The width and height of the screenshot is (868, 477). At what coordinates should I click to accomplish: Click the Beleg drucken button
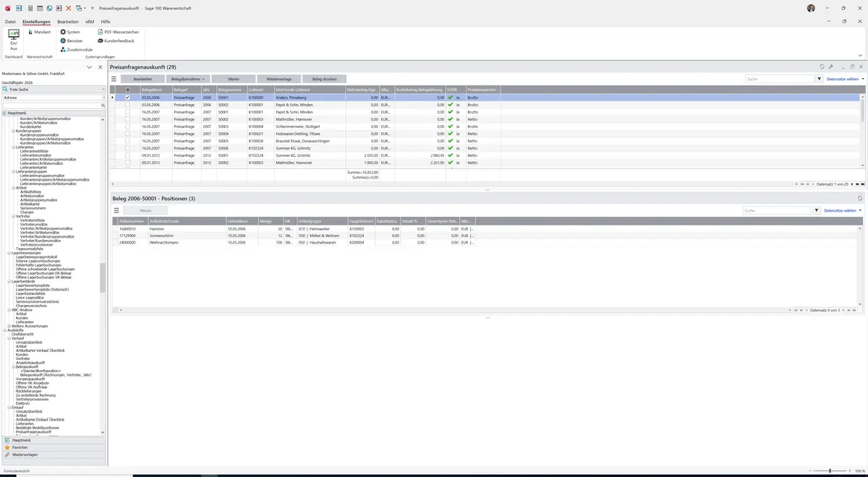click(325, 79)
